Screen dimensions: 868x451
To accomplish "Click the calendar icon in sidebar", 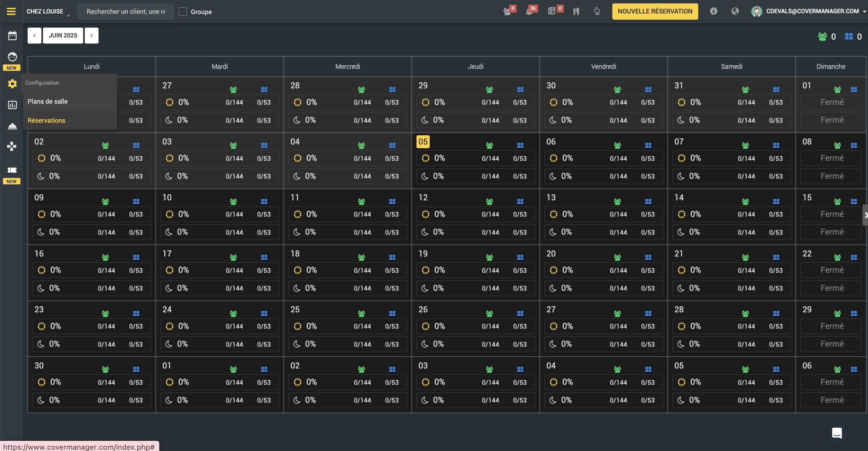I will pos(12,35).
